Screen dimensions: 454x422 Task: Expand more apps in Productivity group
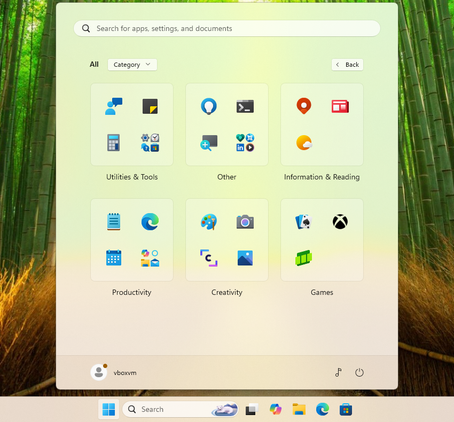pos(150,258)
